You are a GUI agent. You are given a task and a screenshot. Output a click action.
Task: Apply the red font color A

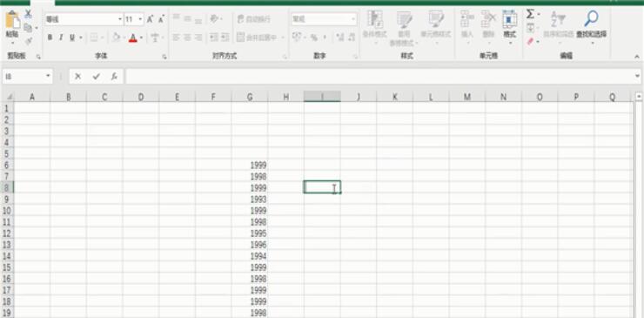point(132,37)
